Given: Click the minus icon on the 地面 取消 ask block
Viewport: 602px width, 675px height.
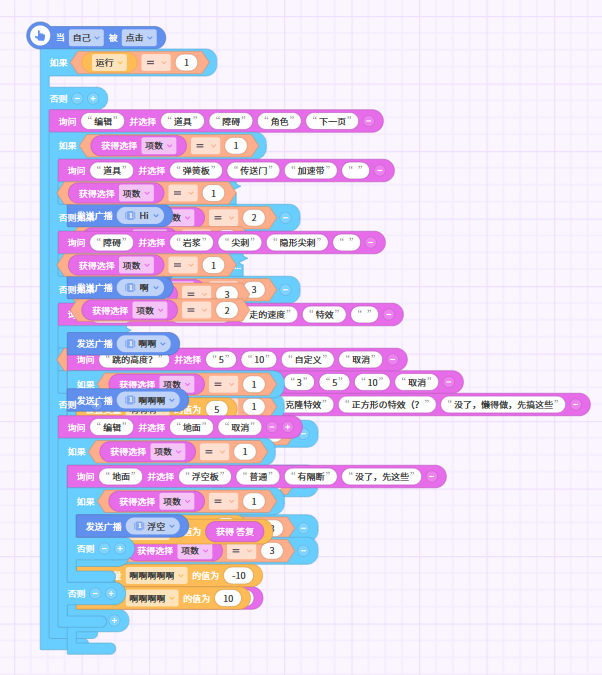Looking at the screenshot, I should (x=272, y=427).
